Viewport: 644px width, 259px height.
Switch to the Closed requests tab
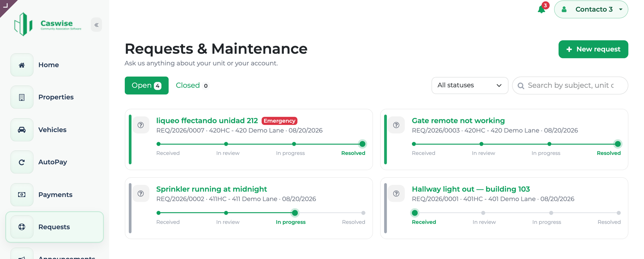coord(192,85)
